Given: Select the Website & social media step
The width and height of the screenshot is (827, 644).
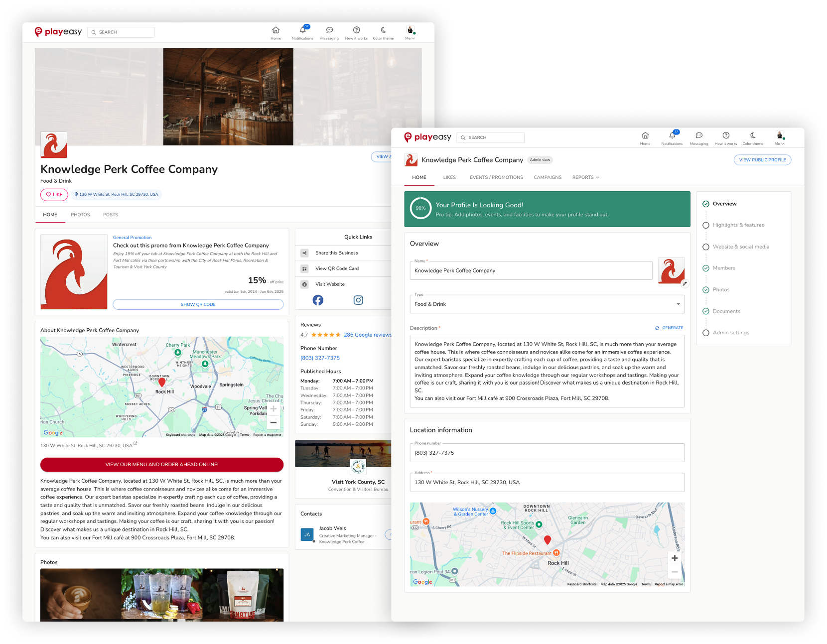Looking at the screenshot, I should pos(740,247).
